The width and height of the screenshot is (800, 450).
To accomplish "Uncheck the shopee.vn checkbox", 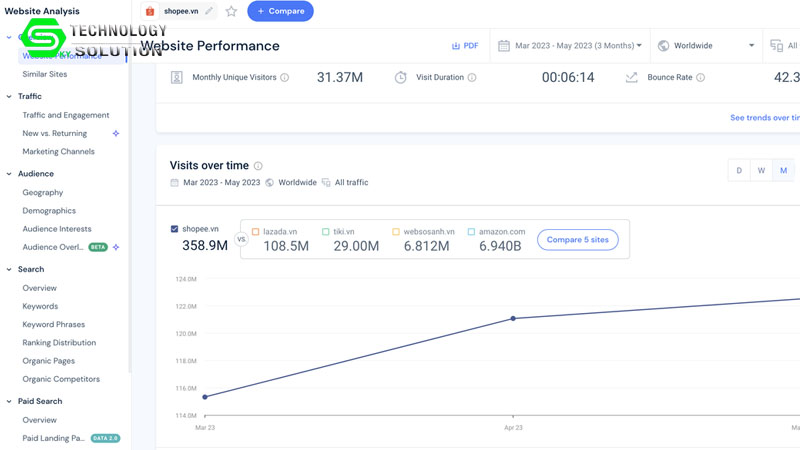I will point(175,229).
